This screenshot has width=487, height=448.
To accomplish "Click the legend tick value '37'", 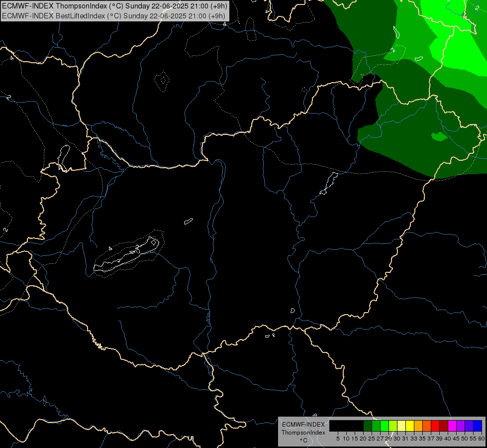I will [x=431, y=439].
